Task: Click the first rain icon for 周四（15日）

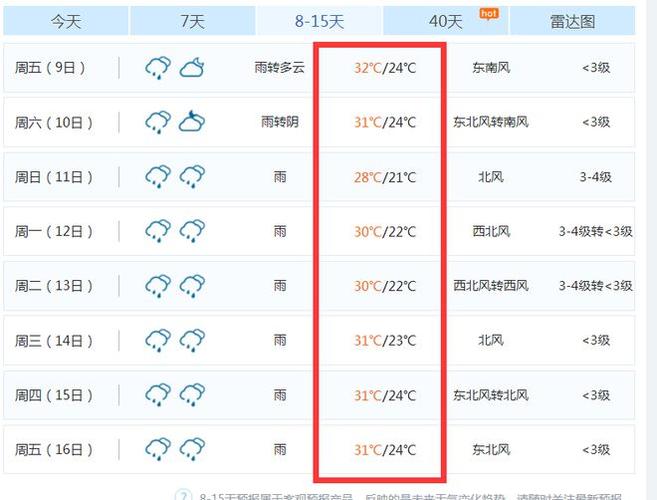Action: point(158,395)
